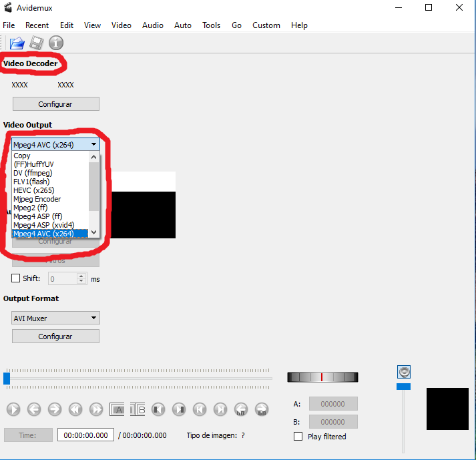Click the Time button
This screenshot has height=460, width=476.
[28, 435]
